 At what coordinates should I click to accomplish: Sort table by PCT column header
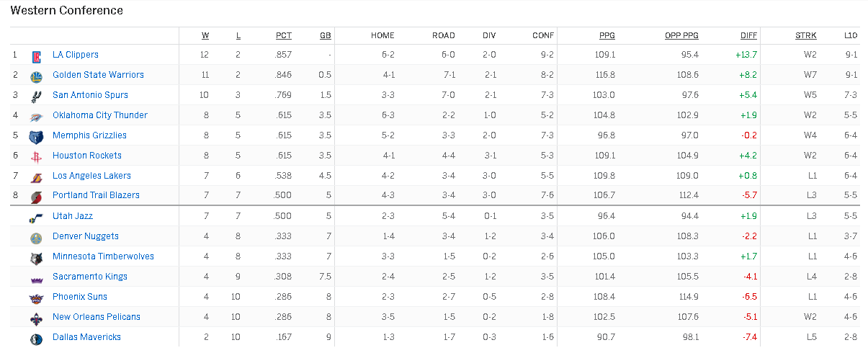pyautogui.click(x=284, y=35)
